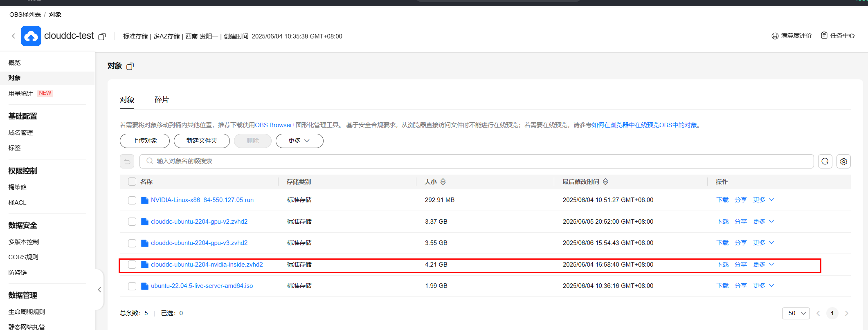Click the back arrow beside clouddc-test

pos(13,36)
